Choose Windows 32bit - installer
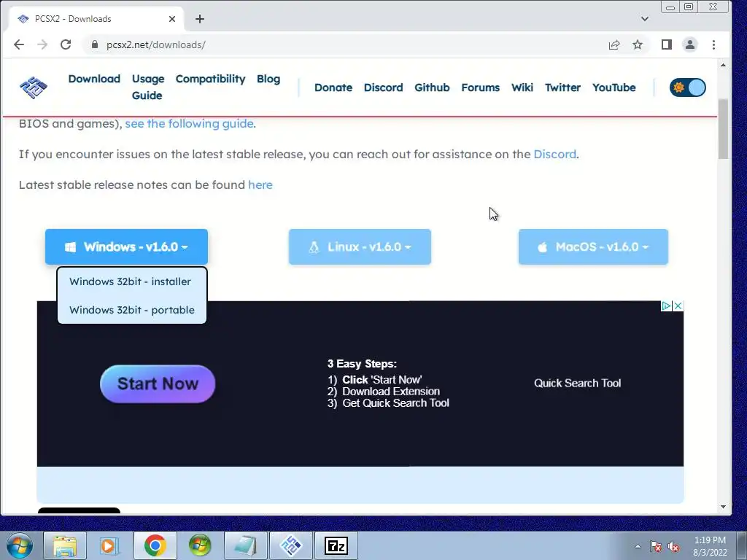 click(130, 281)
